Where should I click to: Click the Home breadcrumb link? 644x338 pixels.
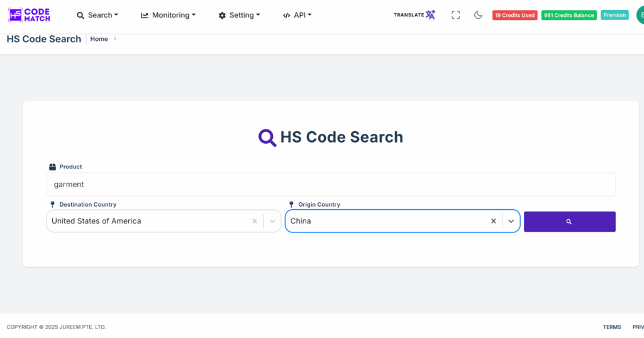point(99,39)
